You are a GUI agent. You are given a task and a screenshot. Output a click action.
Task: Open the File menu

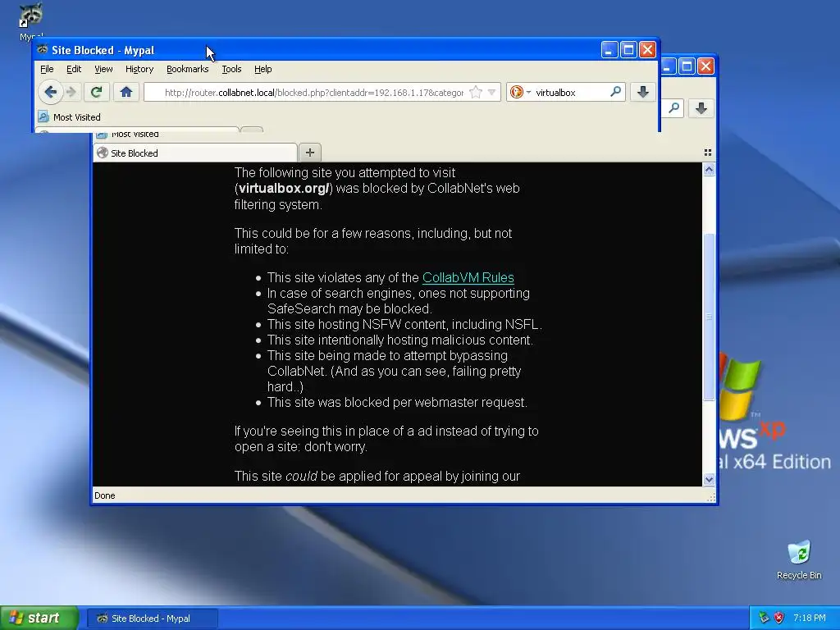coord(47,69)
